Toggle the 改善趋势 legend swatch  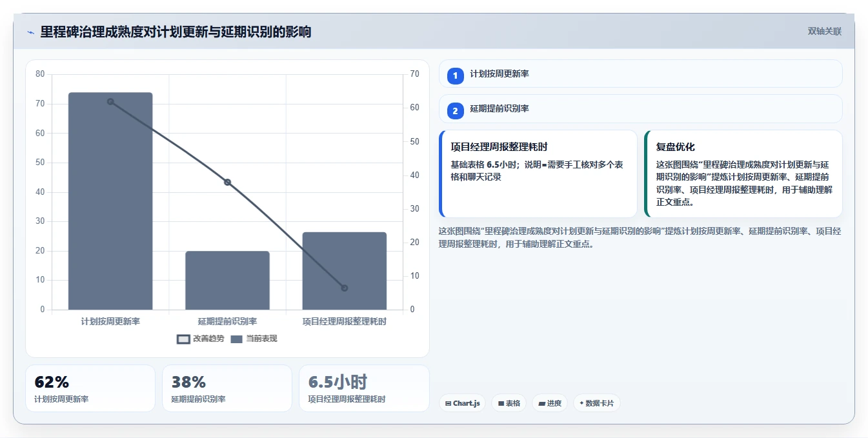coord(184,339)
